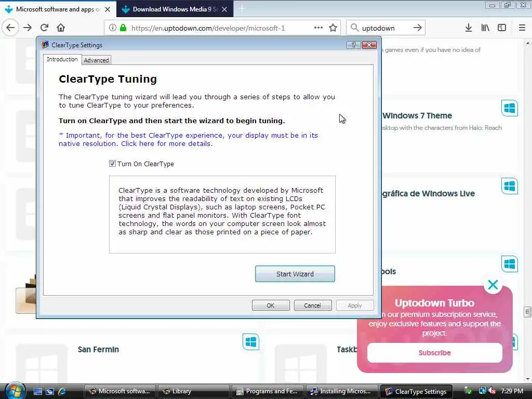
Task: Close the Uptodown Turbo popup
Action: [x=493, y=285]
